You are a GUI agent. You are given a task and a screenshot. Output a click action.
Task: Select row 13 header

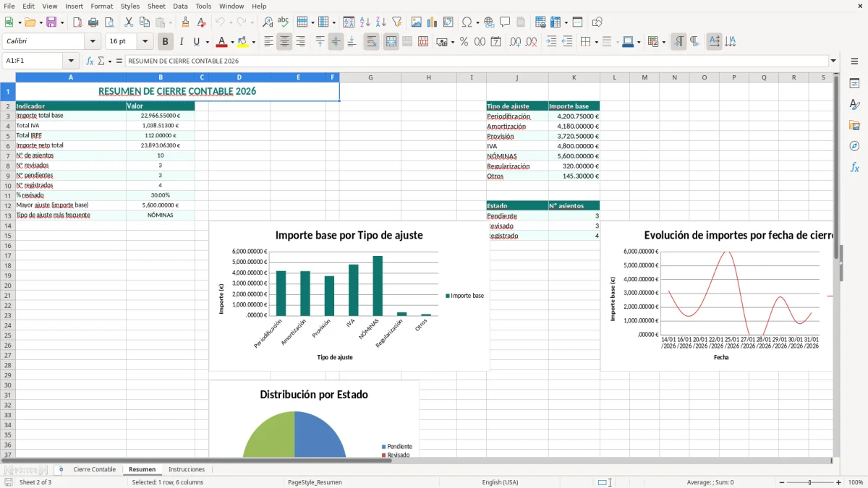(8, 215)
